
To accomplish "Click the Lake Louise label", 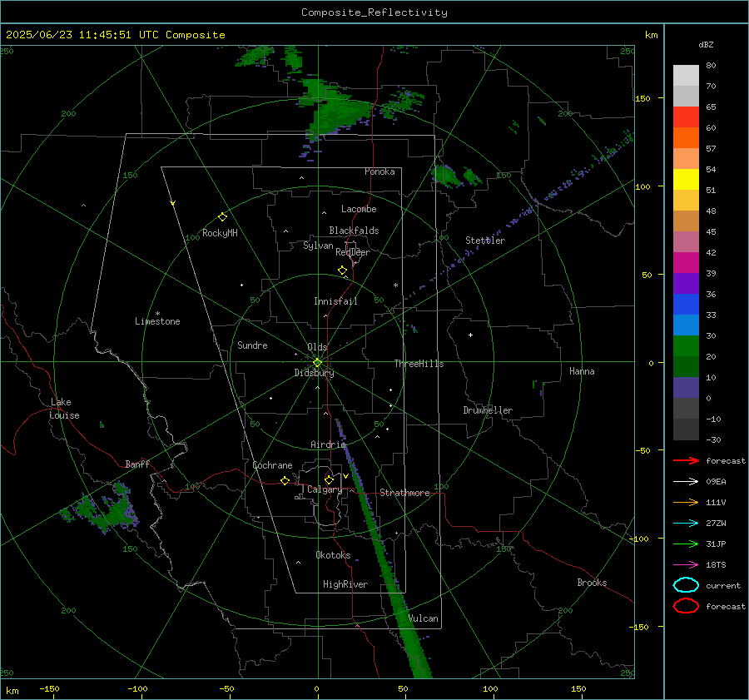I will [64, 409].
